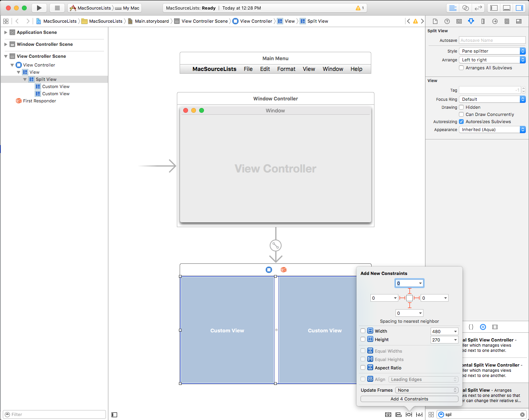Select the View Effects inspector icon
Screen dimensions: 529x420
point(519,21)
